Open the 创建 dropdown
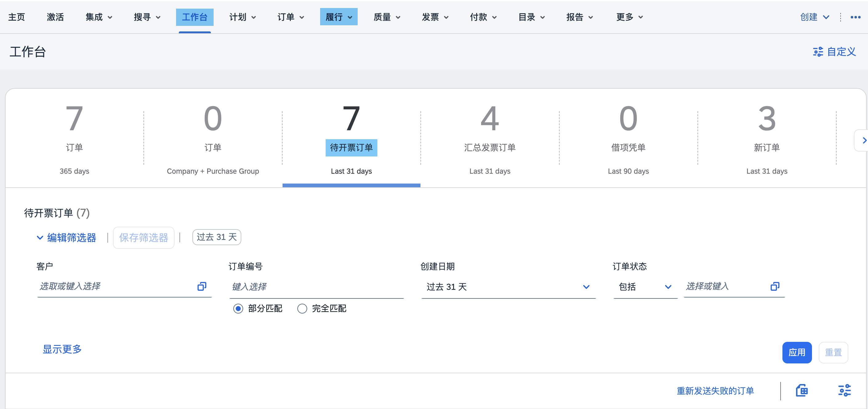 click(x=814, y=17)
